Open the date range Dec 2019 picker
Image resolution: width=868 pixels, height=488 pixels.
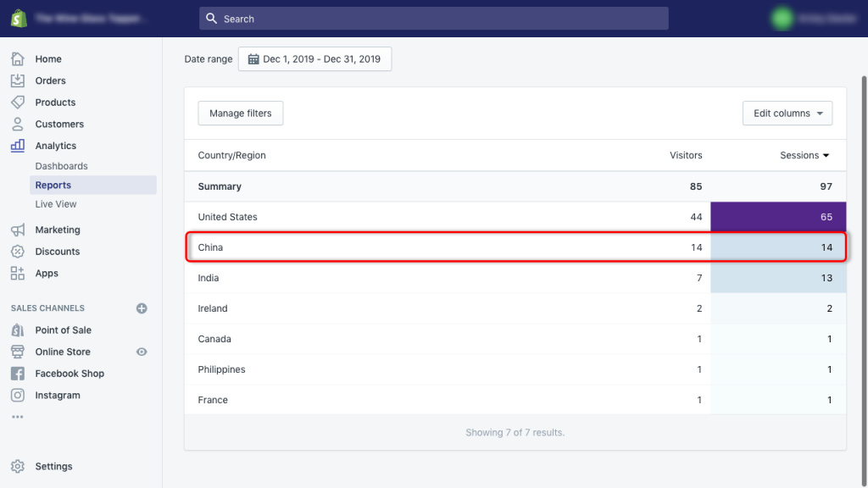pyautogui.click(x=315, y=58)
